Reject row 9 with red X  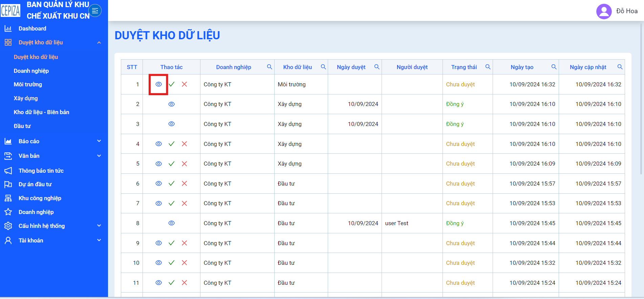pyautogui.click(x=185, y=243)
